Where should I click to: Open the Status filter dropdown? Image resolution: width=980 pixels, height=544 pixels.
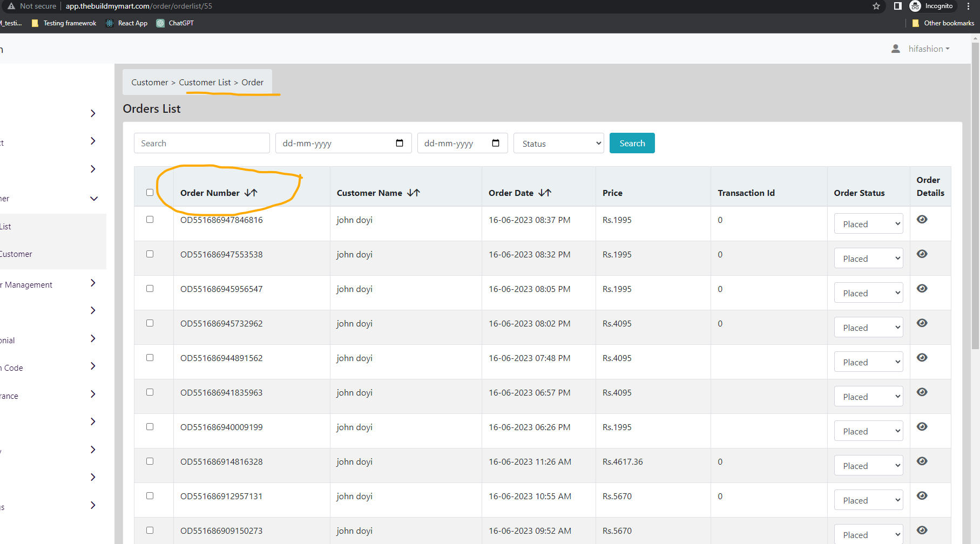tap(559, 143)
